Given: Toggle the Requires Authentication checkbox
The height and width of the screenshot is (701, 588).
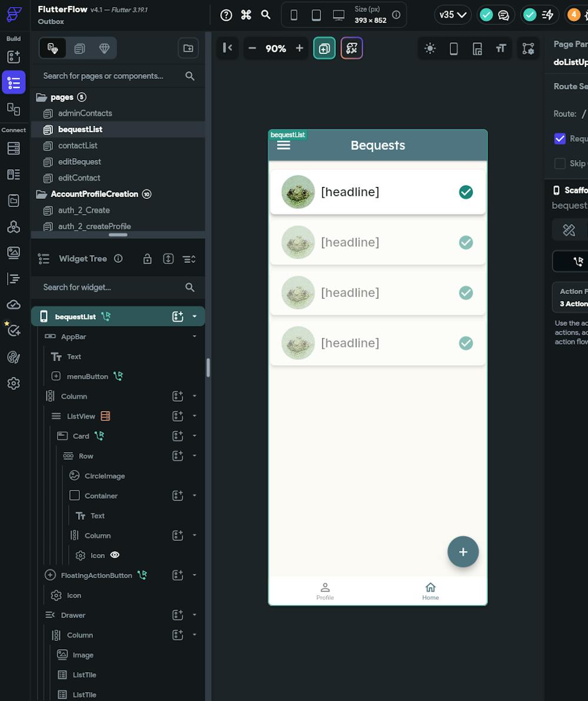Looking at the screenshot, I should [x=560, y=139].
